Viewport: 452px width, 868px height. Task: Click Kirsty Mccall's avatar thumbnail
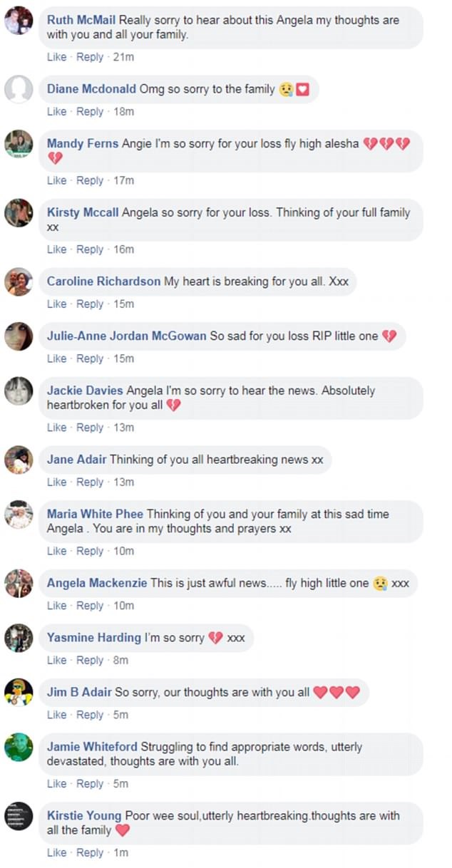pos(19,213)
